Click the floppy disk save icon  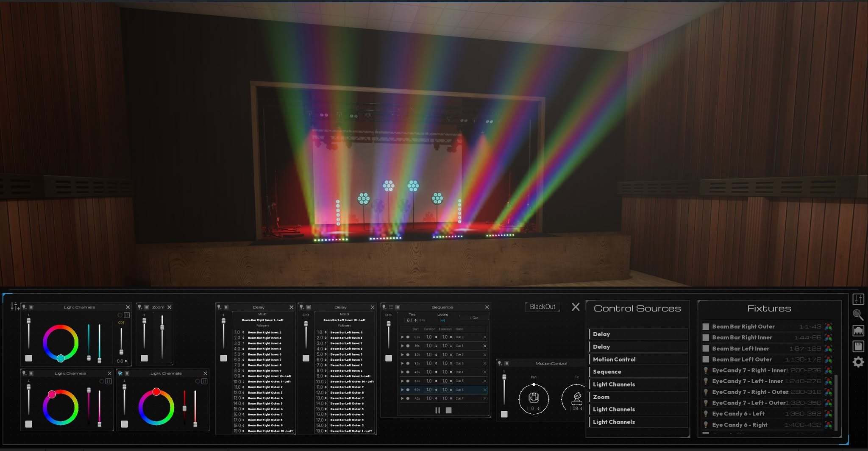[x=858, y=346]
